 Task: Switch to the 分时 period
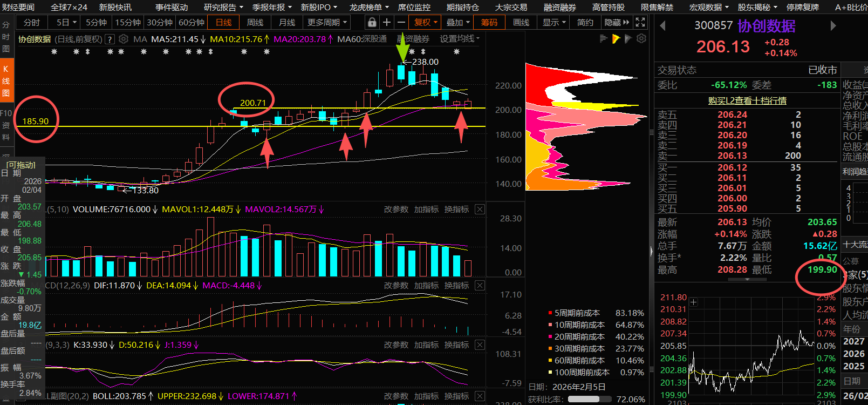[32, 22]
